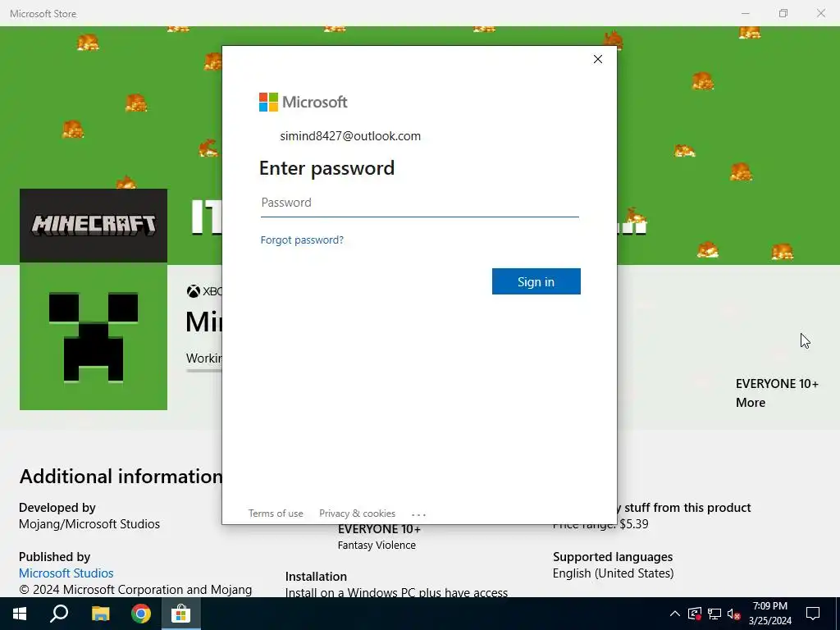Click the More link under EVERYONE 10+
Screen dimensions: 840x630
click(751, 403)
